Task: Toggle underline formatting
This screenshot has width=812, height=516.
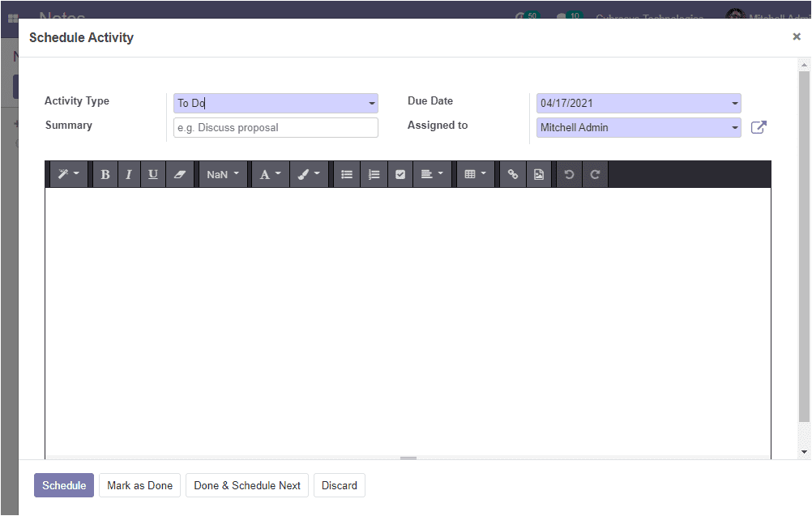Action: click(153, 174)
